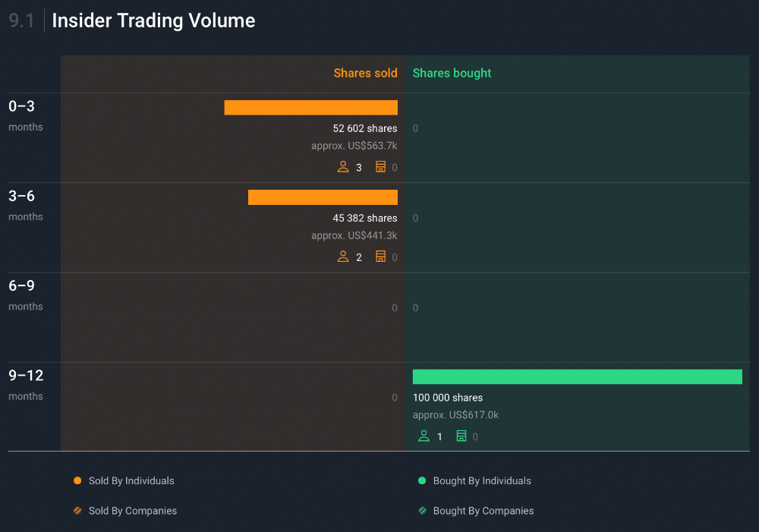Click the company sellers icon in 3–6 months
Screen dimensions: 759x532
(x=381, y=257)
